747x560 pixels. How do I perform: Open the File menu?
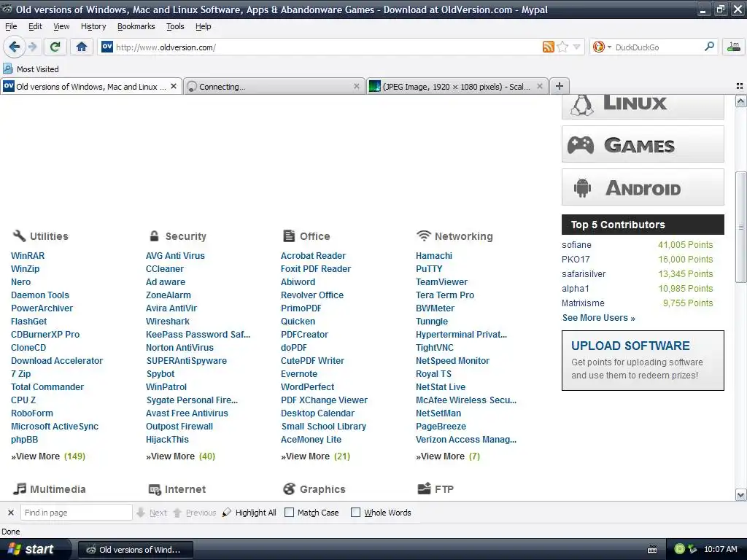pos(11,26)
